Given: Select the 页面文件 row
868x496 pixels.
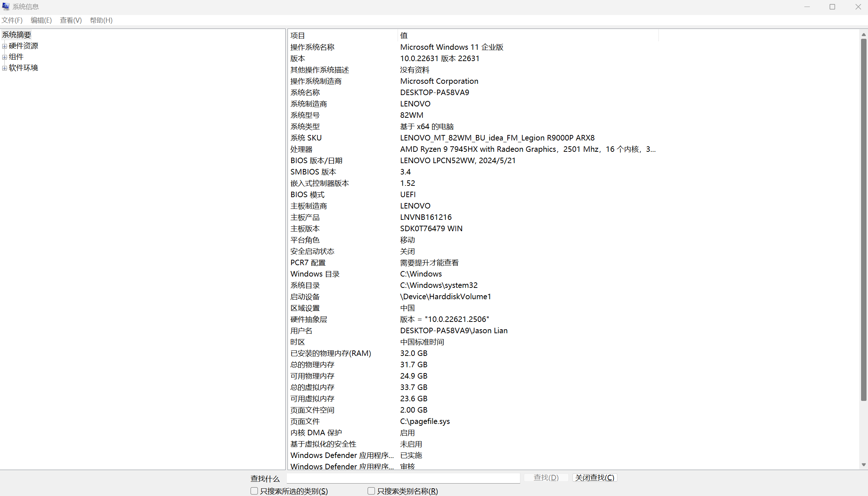Looking at the screenshot, I should (473, 421).
